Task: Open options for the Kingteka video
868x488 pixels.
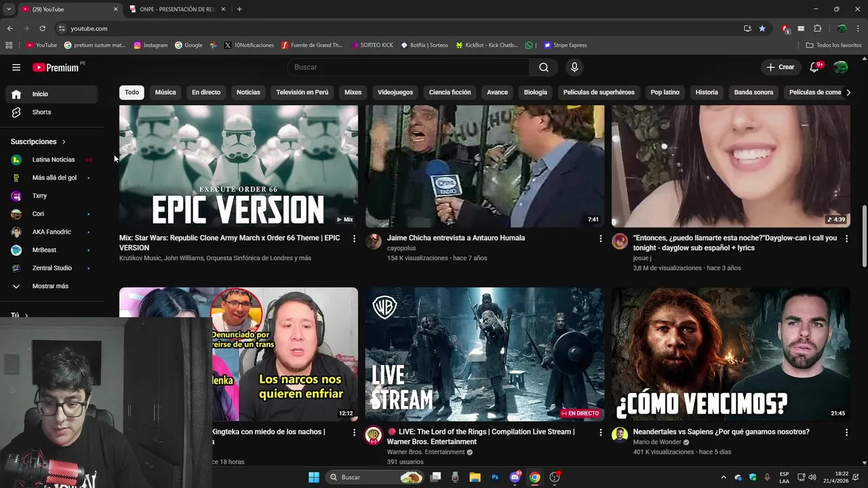Action: click(354, 432)
